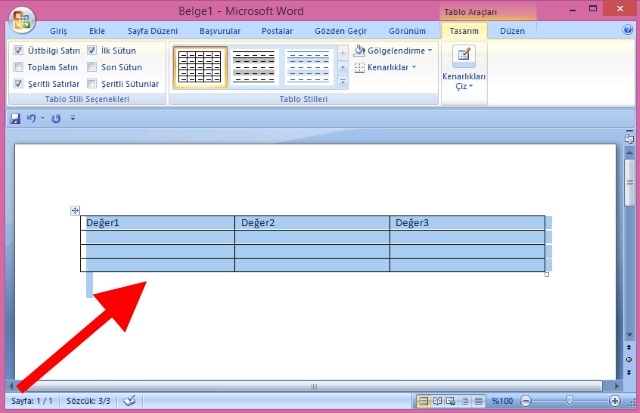Viewport: 640px width, 413px height.
Task: Open the Giriş tab
Action: point(58,31)
